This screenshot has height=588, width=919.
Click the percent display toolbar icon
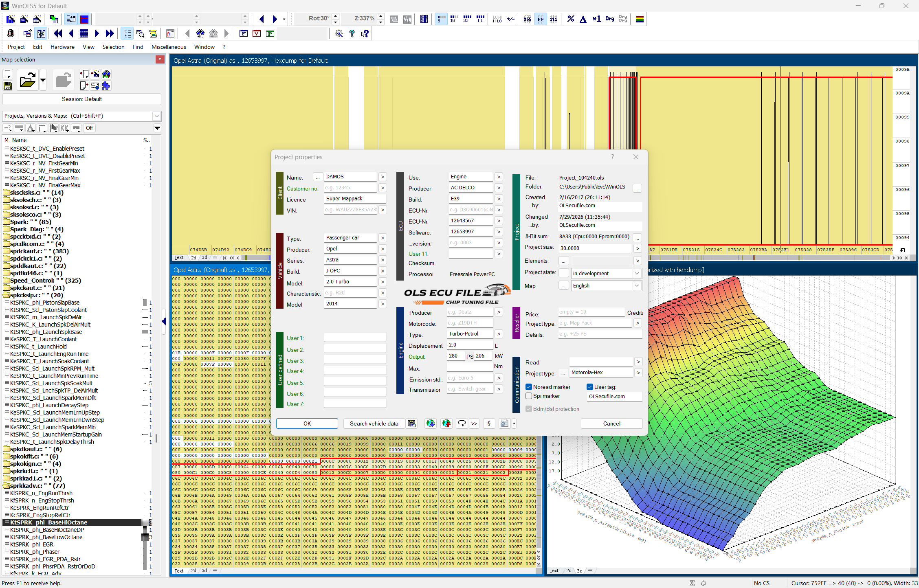coord(571,19)
